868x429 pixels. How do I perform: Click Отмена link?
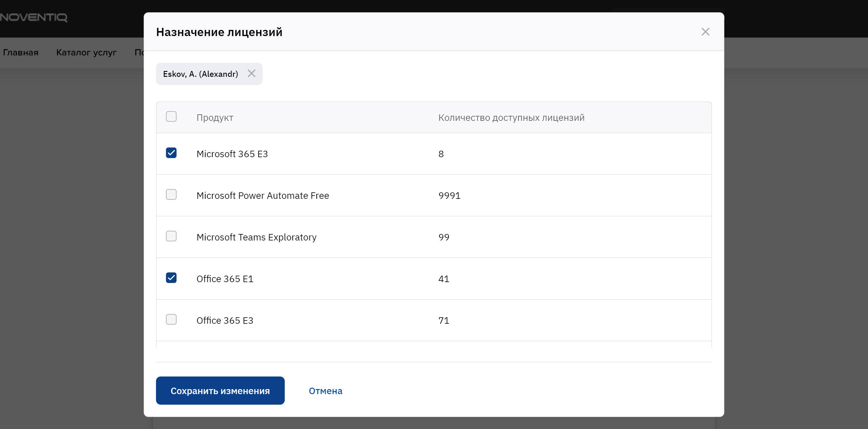325,391
